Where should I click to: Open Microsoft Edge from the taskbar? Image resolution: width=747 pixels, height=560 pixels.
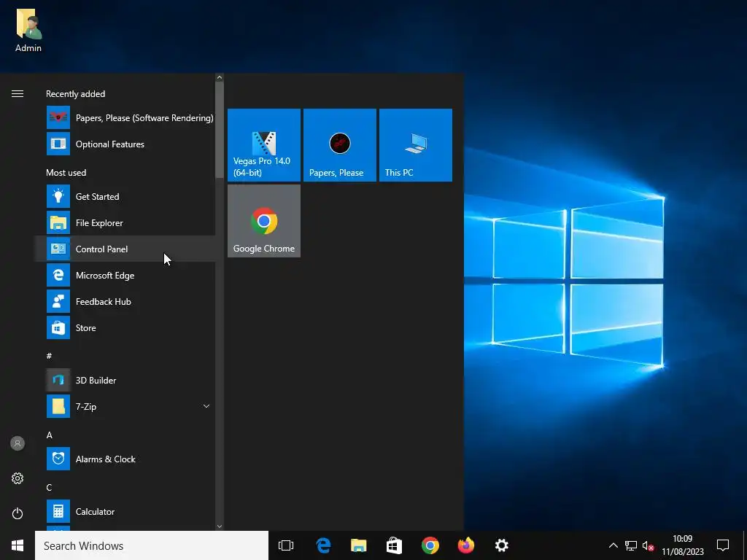(x=323, y=545)
